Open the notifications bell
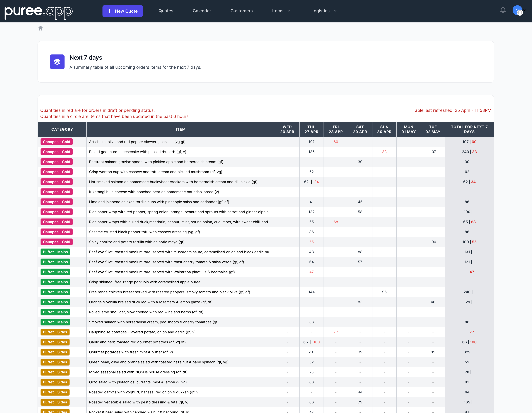The width and height of the screenshot is (532, 413). tap(503, 10)
